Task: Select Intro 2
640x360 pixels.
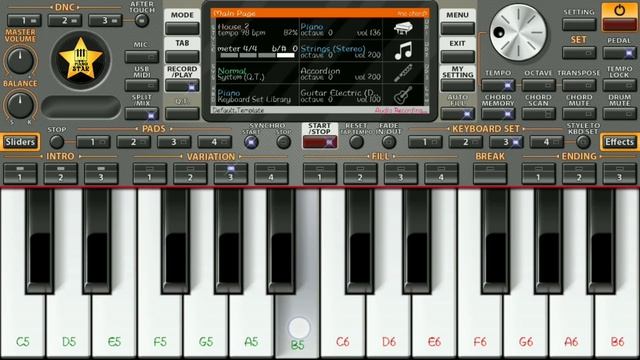Action: tap(60, 173)
